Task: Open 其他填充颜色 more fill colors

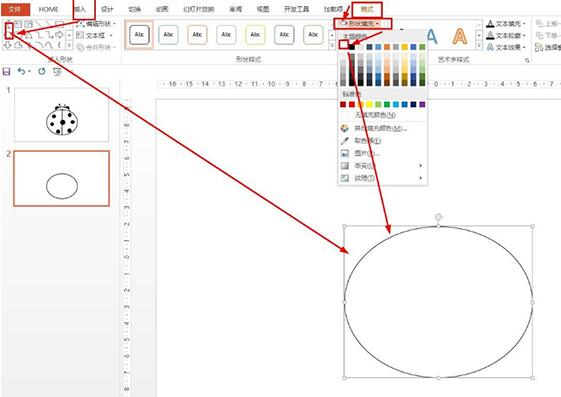Action: point(382,128)
